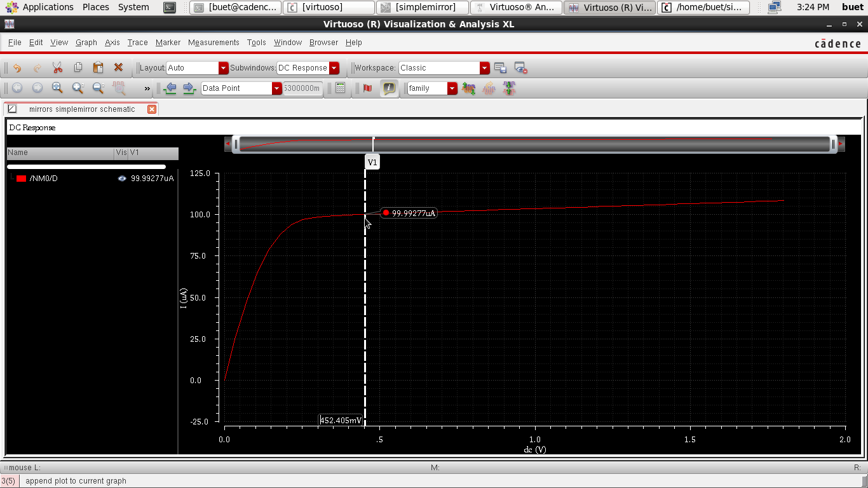Click the green back-arrow navigation icon
The height and width of the screenshot is (488, 868).
point(170,88)
